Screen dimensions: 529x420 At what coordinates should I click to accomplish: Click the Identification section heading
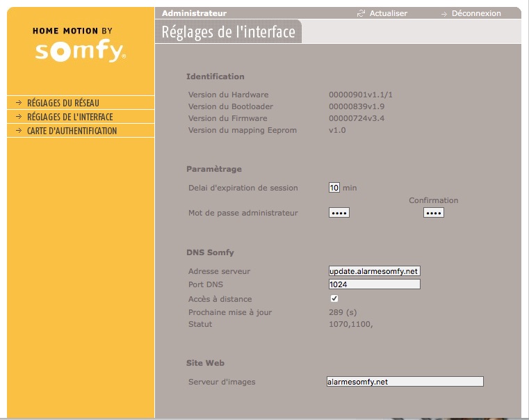tap(215, 76)
